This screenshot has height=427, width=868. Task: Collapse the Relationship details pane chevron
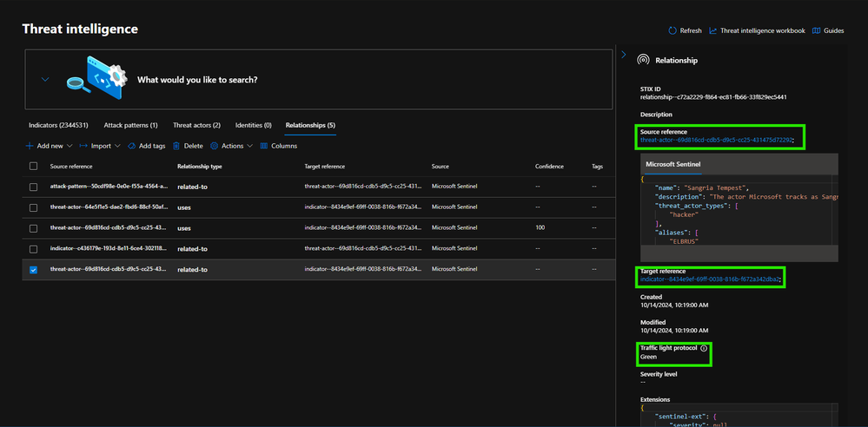coord(623,54)
